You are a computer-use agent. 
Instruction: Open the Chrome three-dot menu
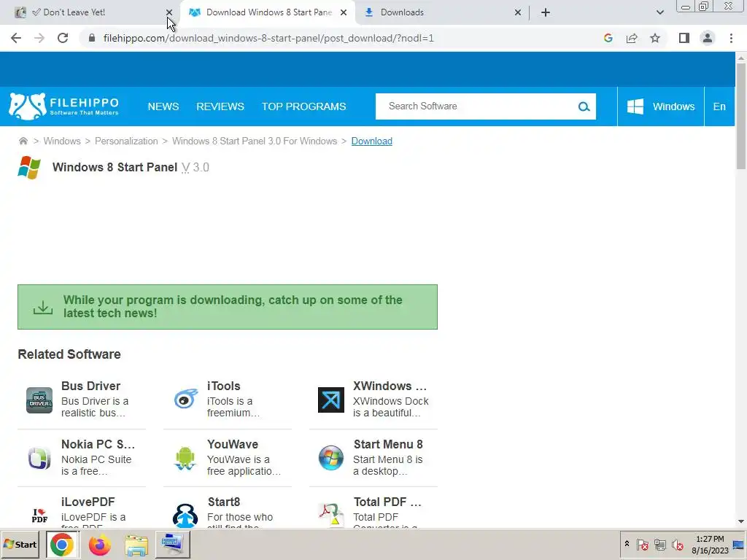(x=731, y=38)
